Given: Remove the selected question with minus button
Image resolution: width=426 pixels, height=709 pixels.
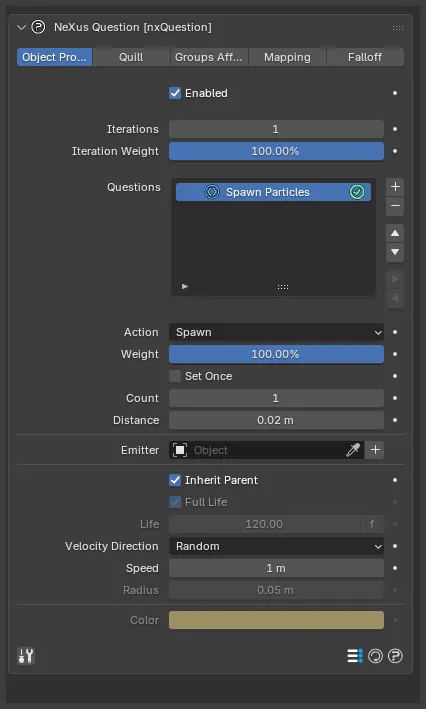Looking at the screenshot, I should [x=395, y=206].
